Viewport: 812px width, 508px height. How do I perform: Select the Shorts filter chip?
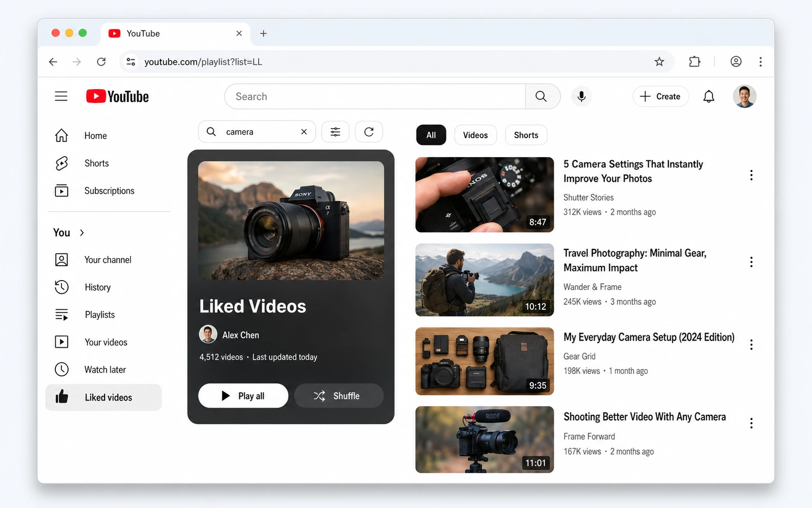(x=526, y=135)
